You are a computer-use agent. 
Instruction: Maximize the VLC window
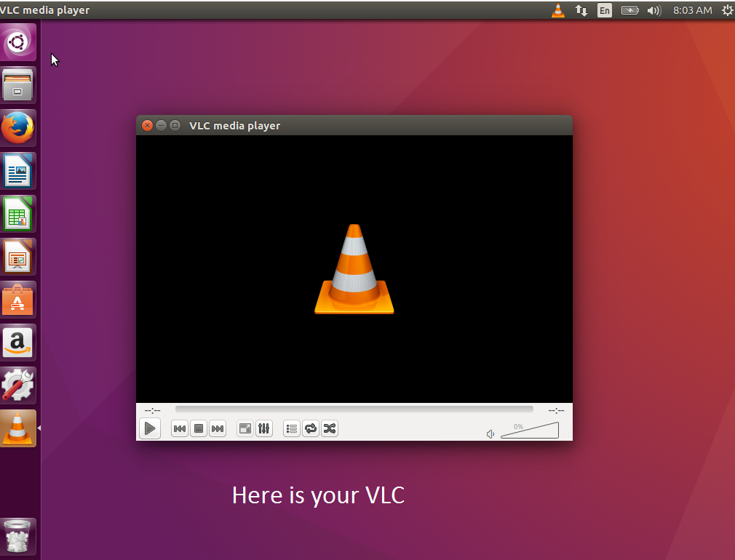tap(175, 125)
